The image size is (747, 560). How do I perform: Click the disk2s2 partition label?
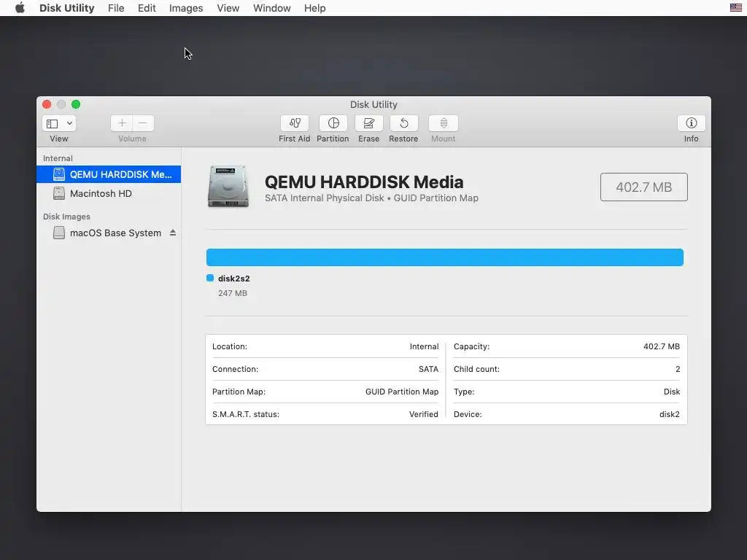[x=234, y=279]
